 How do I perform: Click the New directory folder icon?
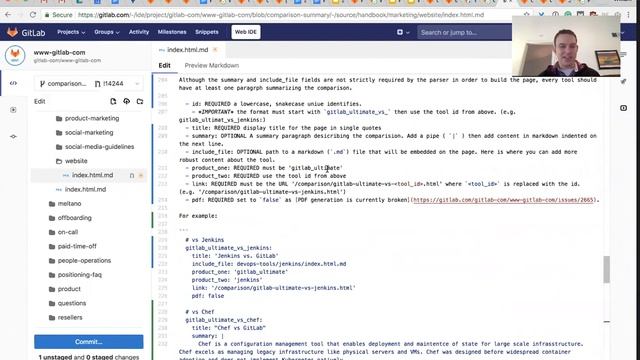pos(140,101)
